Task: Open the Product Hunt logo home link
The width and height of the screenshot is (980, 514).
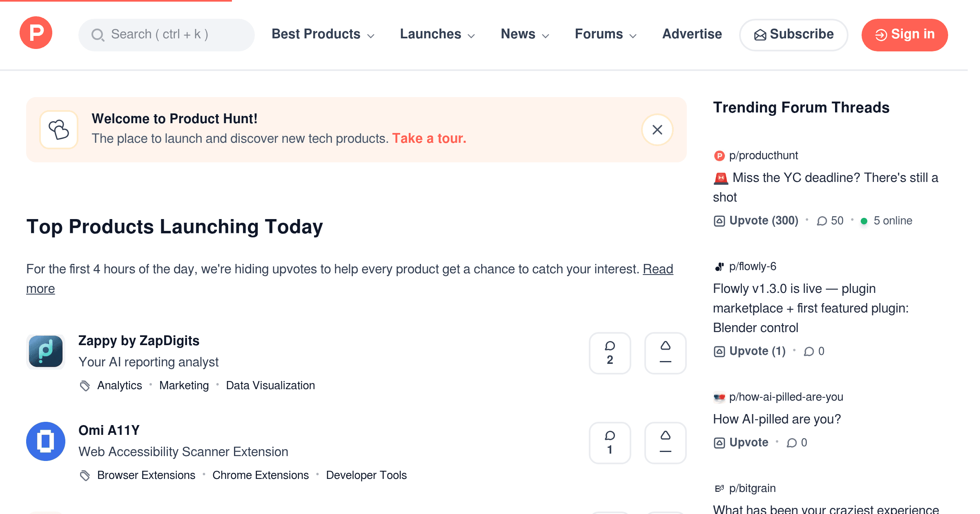Action: 36,33
